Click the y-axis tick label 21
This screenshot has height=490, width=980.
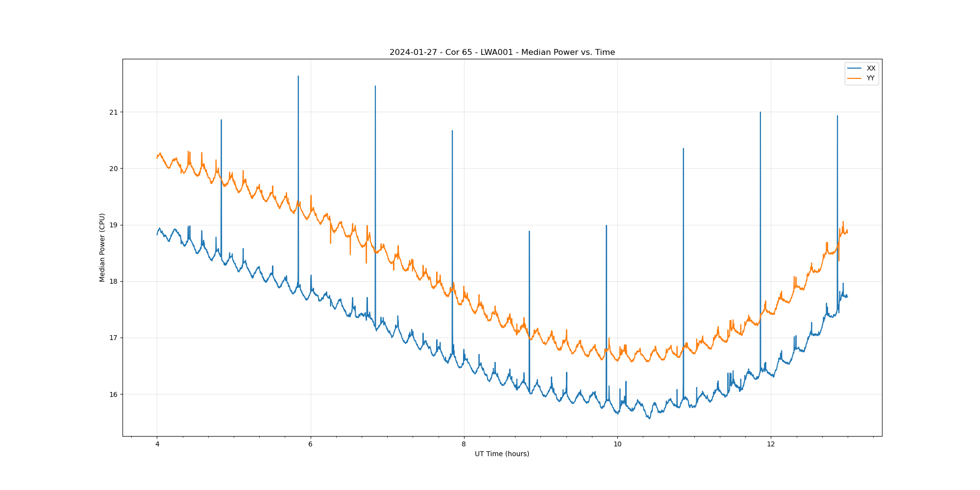[x=114, y=112]
